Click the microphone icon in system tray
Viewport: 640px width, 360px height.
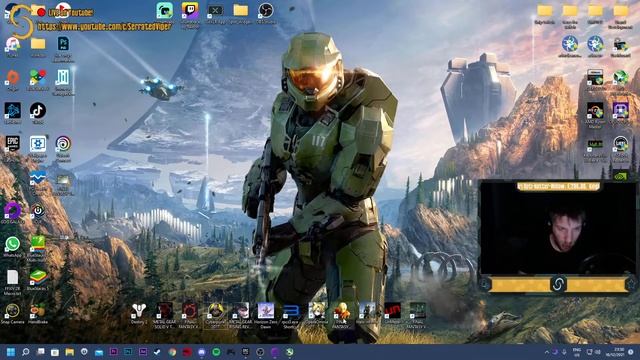coord(564,352)
